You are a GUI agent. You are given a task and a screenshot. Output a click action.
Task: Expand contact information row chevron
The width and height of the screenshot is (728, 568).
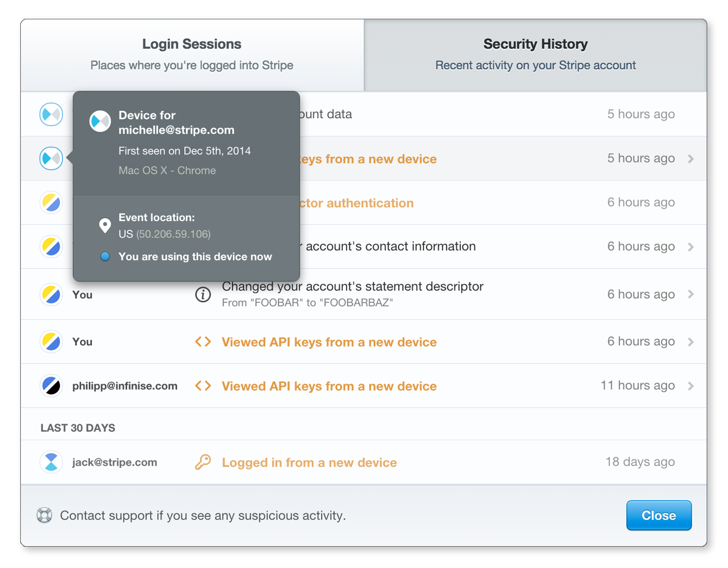(x=691, y=247)
